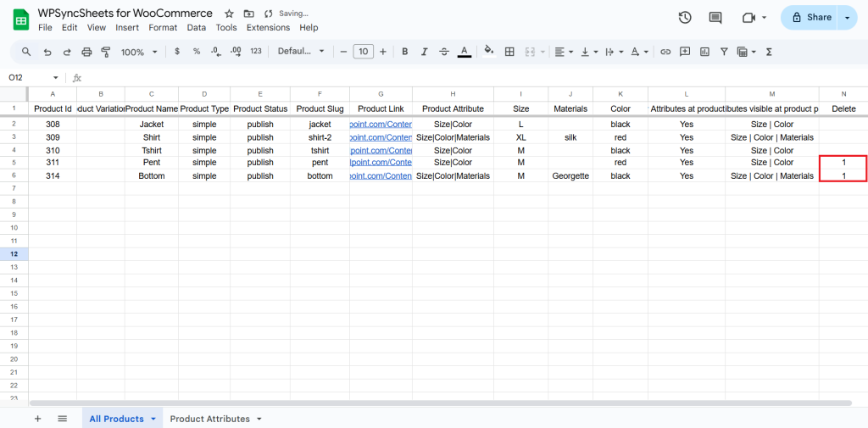
Task: Click the font size field
Action: [x=363, y=52]
